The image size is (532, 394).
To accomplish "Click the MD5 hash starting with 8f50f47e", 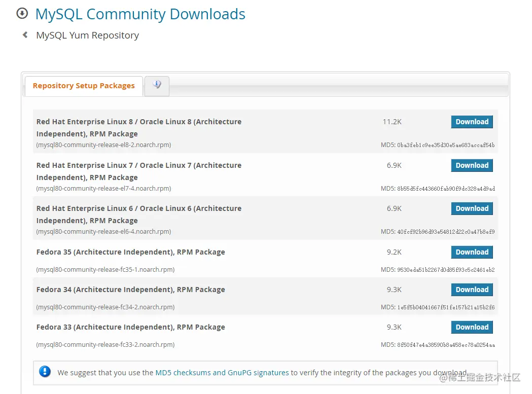I will point(446,345).
